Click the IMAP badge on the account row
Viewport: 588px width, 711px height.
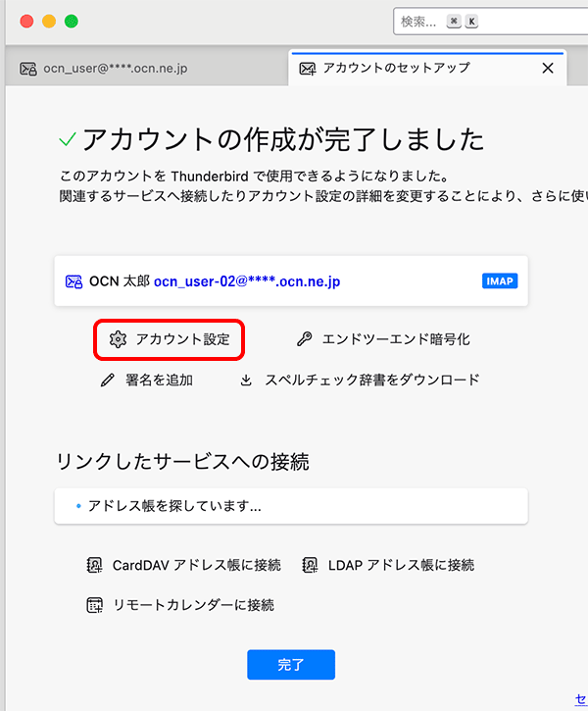click(x=500, y=281)
